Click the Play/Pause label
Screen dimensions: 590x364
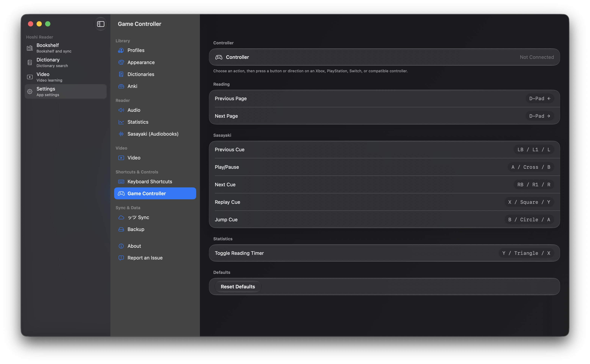tap(227, 167)
